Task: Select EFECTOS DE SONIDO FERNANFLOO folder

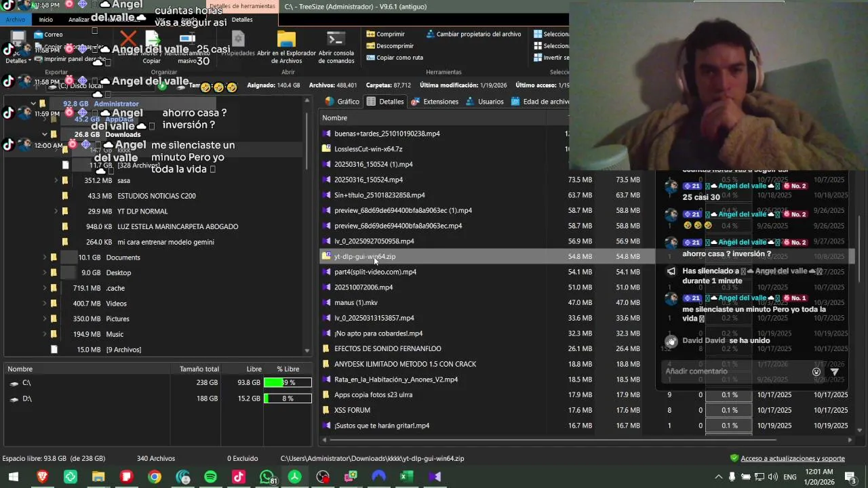Action: pos(387,349)
